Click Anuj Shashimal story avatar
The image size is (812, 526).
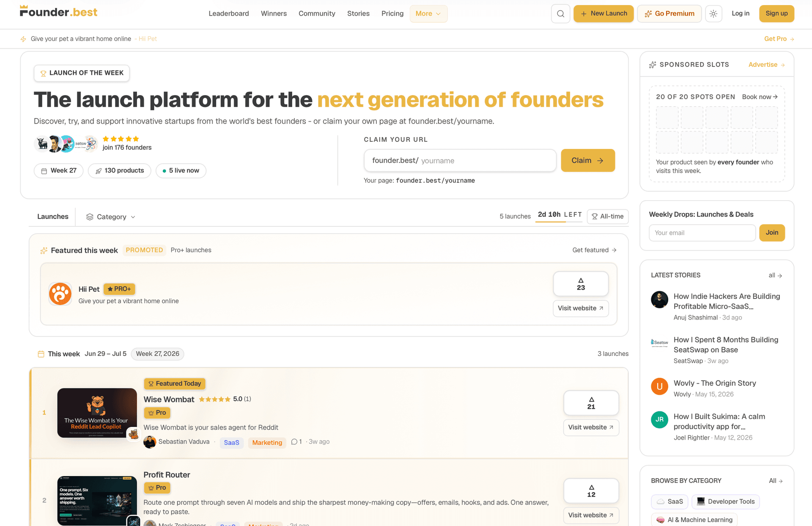(659, 300)
